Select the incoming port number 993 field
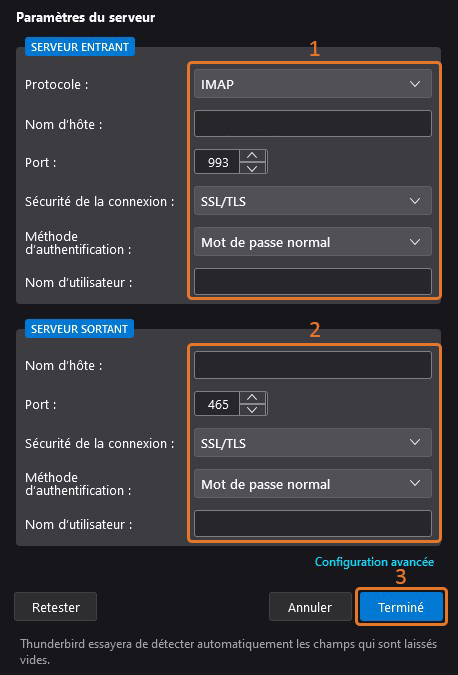 point(217,162)
